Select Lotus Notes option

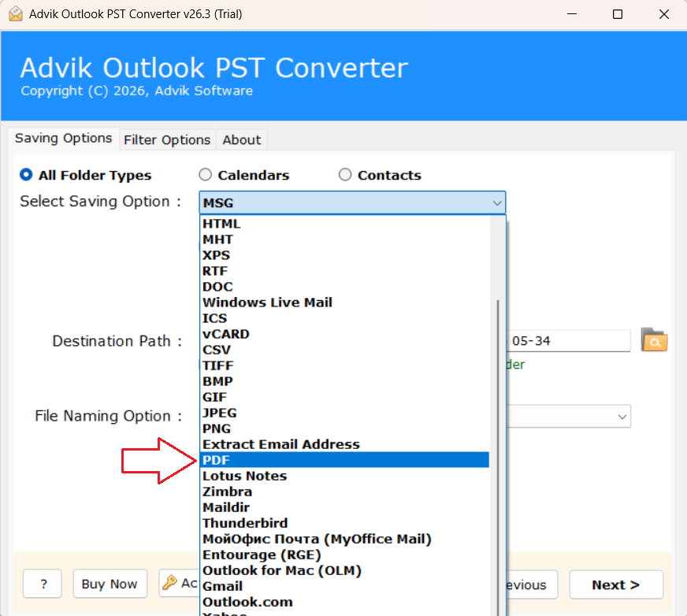point(344,477)
